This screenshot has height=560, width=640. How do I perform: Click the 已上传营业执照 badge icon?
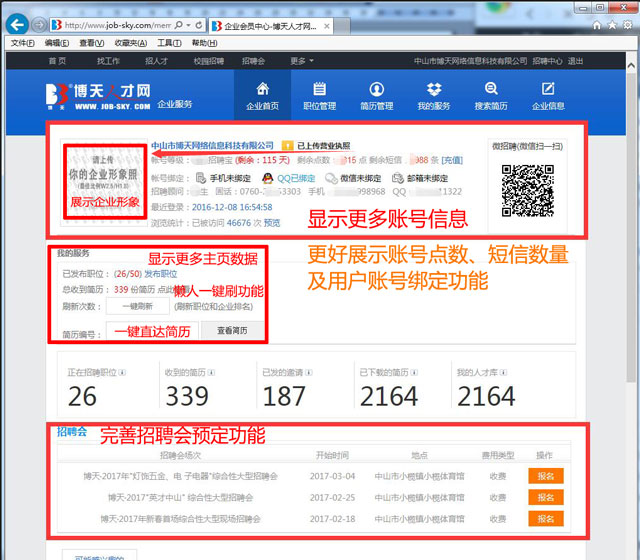[287, 145]
